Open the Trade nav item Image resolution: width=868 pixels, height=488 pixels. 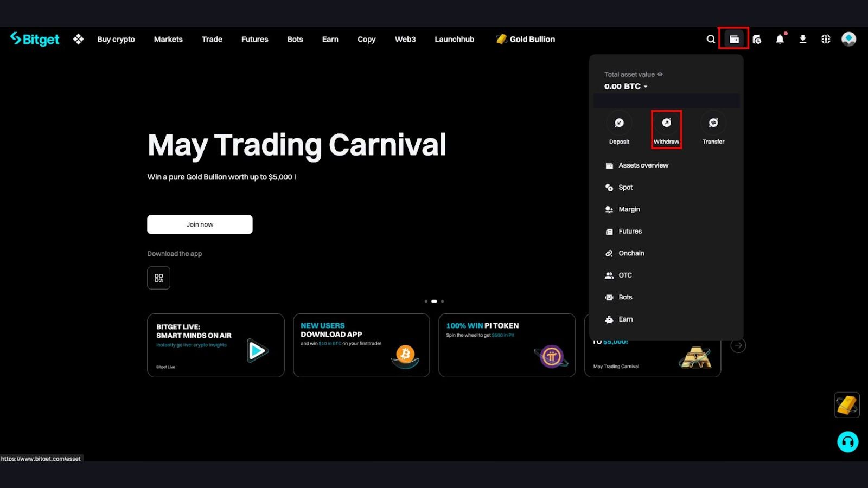click(x=212, y=39)
